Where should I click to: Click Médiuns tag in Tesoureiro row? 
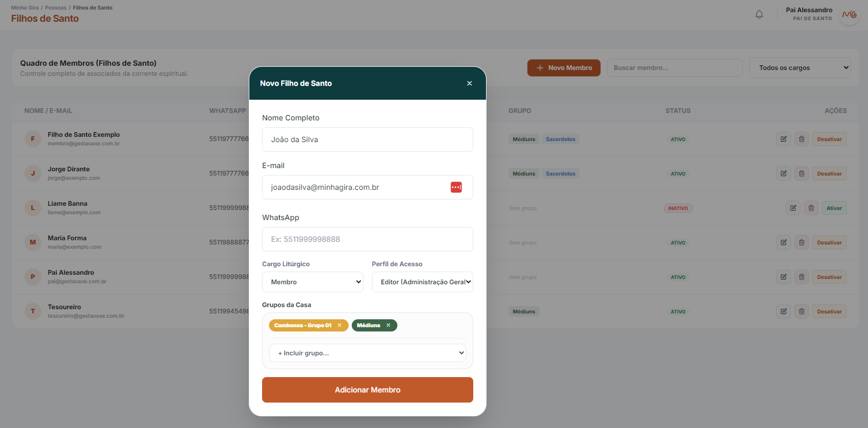point(524,311)
